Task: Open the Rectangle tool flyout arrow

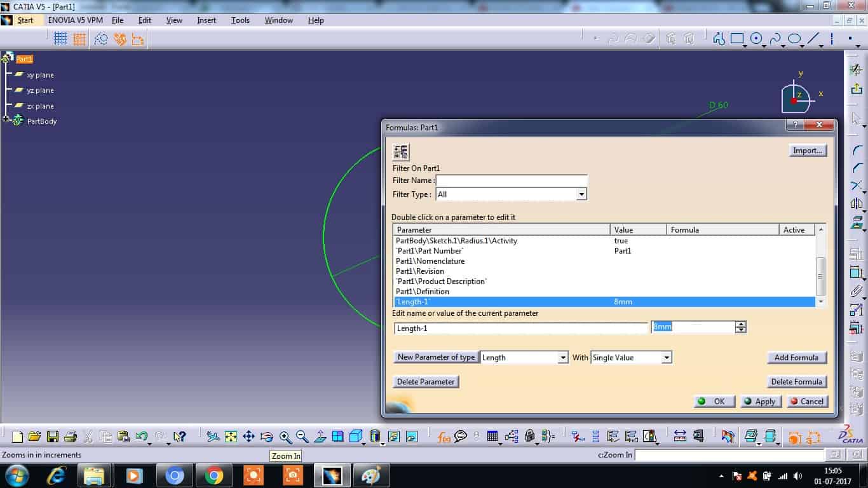Action: 745,45
